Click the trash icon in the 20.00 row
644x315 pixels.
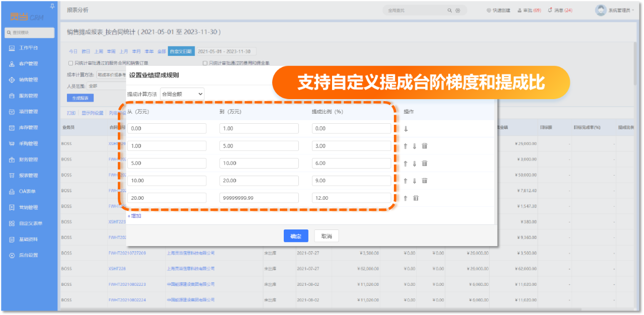coord(416,198)
